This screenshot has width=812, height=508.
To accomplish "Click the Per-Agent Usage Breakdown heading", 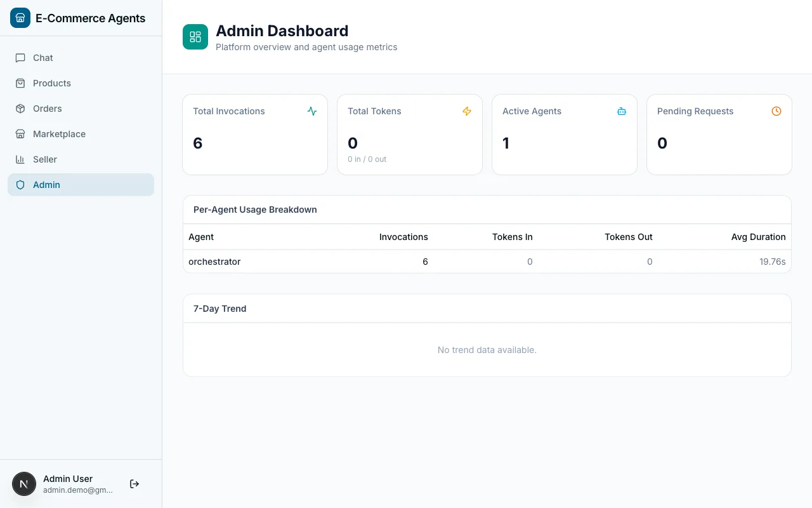I will pos(255,210).
